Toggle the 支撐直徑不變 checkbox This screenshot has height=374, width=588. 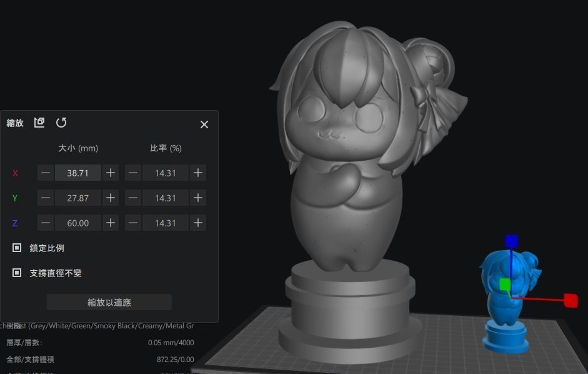coord(16,273)
